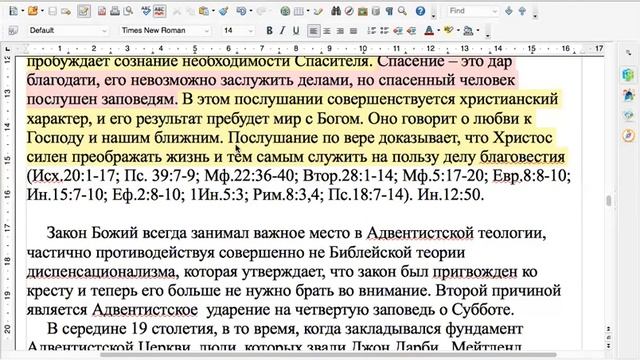This screenshot has height=360, width=640.
Task: Toggle the AutoSpellcheck ABC button
Action: point(159,11)
